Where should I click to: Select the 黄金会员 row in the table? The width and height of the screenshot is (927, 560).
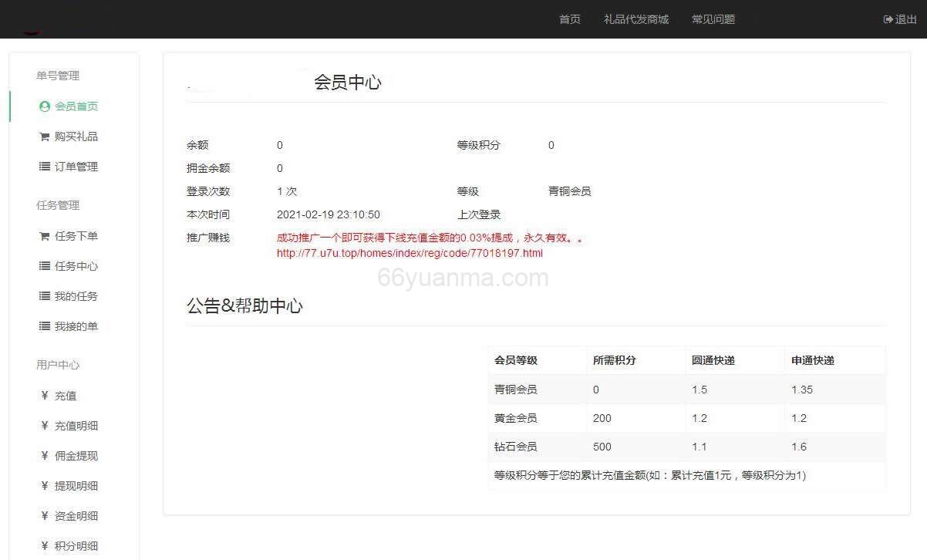coord(685,418)
